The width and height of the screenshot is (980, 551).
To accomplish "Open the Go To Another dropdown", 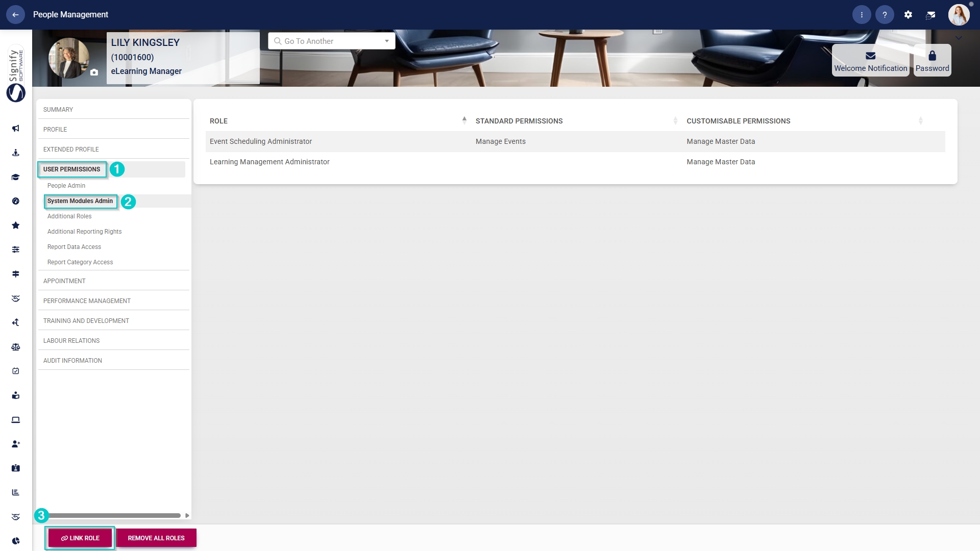I will pos(331,41).
